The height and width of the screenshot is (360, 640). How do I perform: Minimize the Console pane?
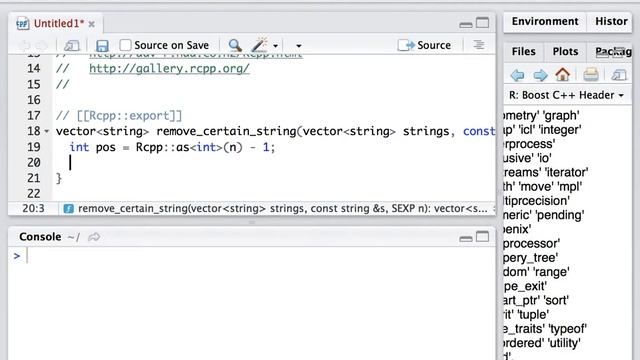(x=466, y=239)
